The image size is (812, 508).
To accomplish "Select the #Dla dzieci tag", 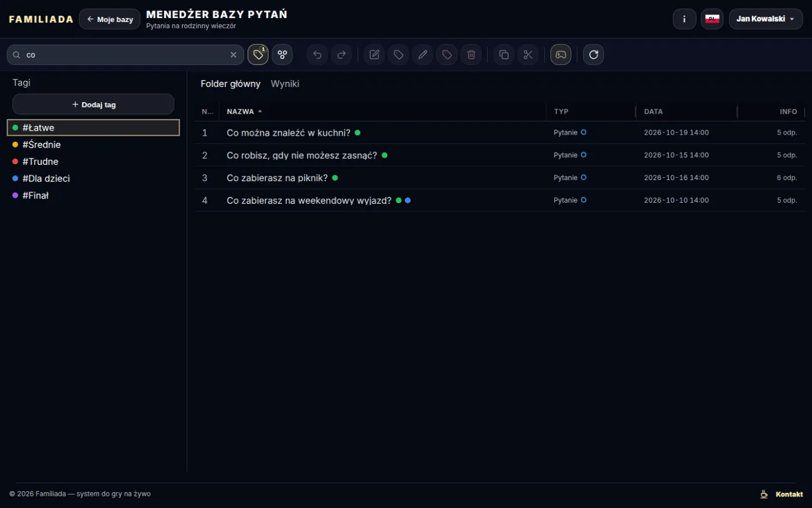I will point(93,178).
